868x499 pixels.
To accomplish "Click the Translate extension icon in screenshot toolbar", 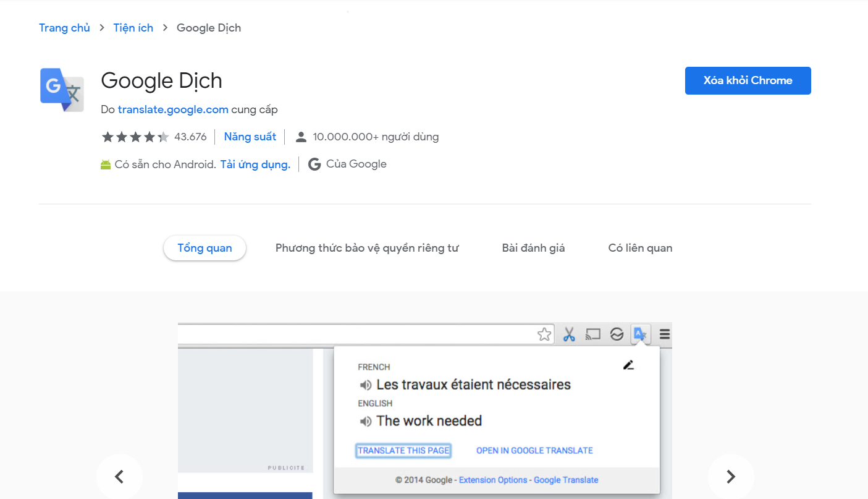I will (x=640, y=335).
